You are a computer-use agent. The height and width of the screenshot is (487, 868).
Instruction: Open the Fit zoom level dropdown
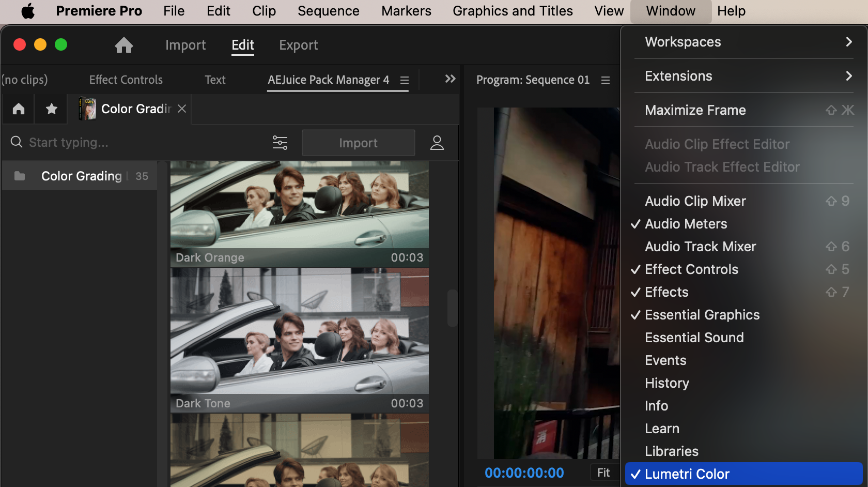603,473
